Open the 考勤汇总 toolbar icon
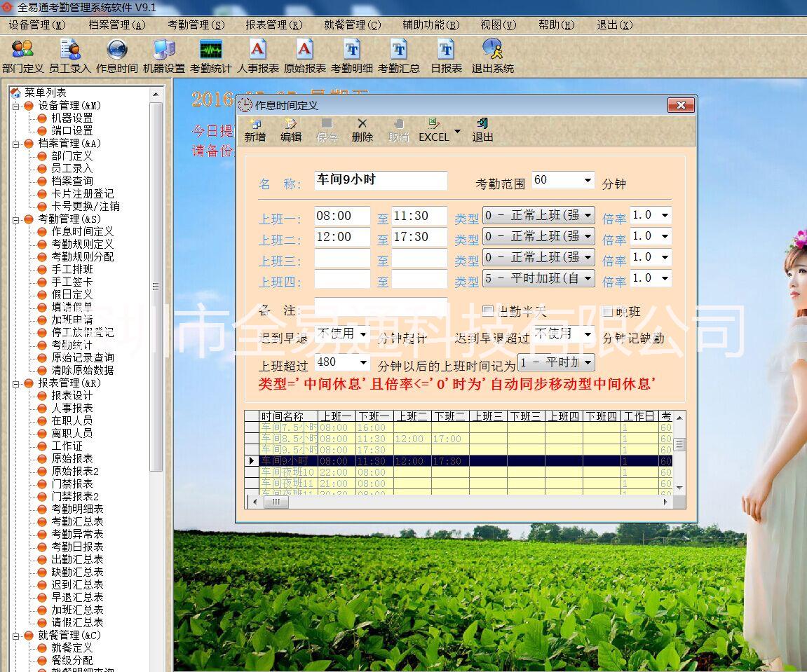Viewport: 807px width, 672px height. pyautogui.click(x=399, y=56)
